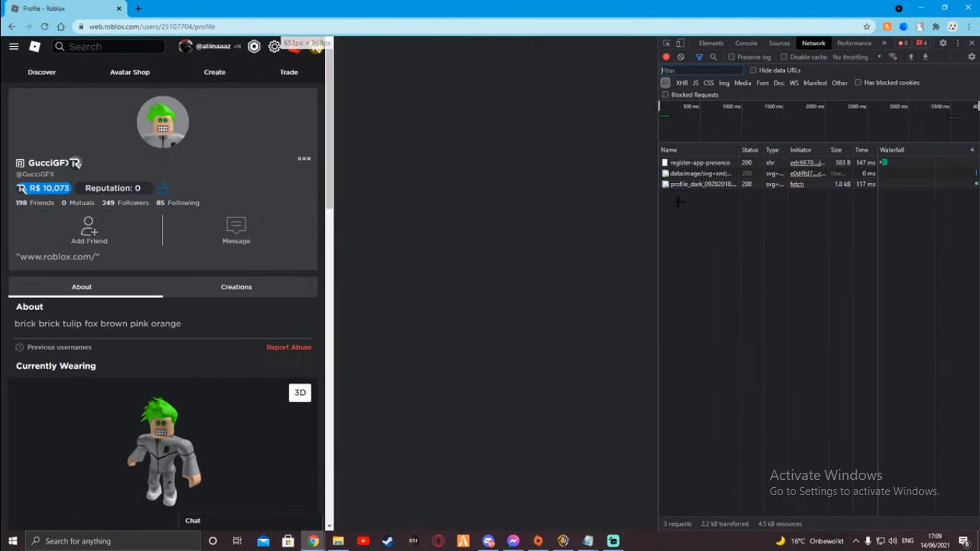Open the 198 Friends list

[35, 203]
